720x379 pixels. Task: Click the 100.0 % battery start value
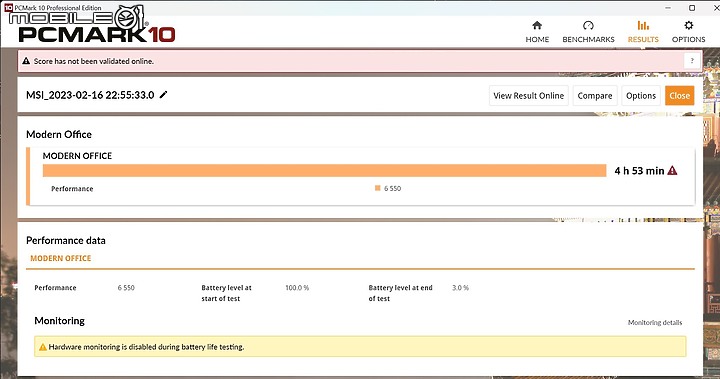297,288
